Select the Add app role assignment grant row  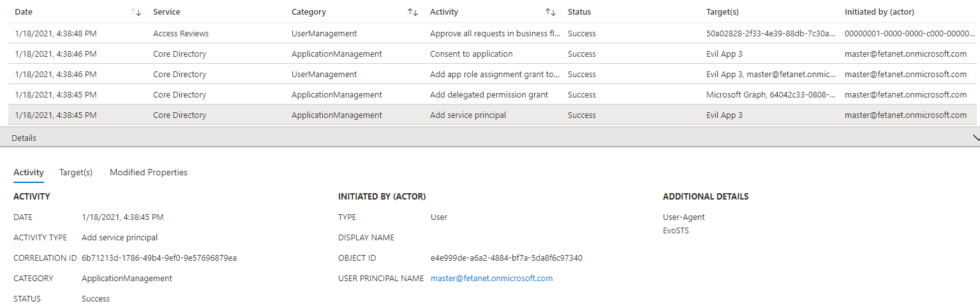click(x=493, y=74)
